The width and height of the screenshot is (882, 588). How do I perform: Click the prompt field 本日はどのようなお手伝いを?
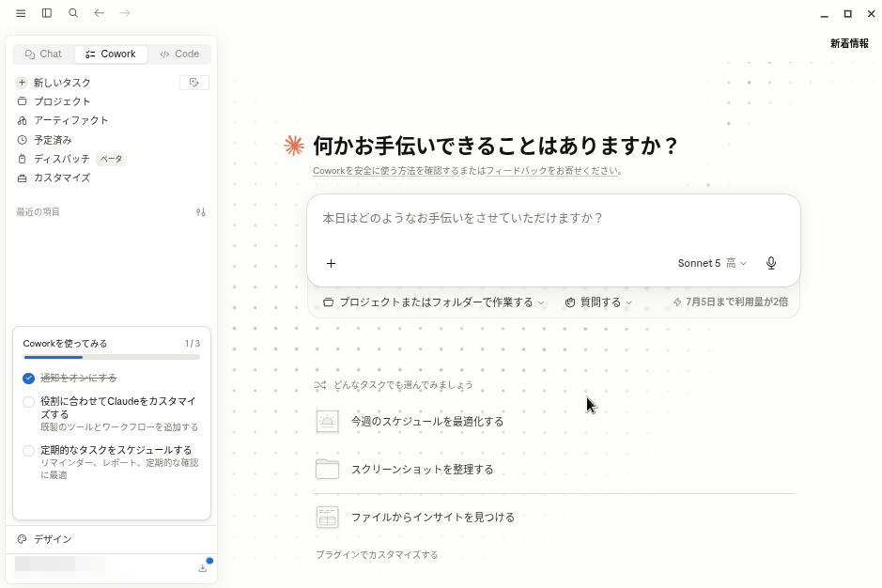point(462,218)
